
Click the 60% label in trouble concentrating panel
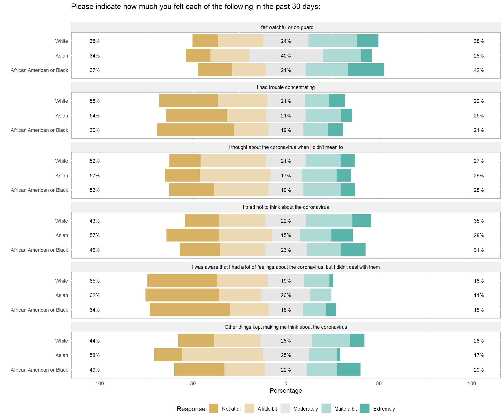click(94, 130)
